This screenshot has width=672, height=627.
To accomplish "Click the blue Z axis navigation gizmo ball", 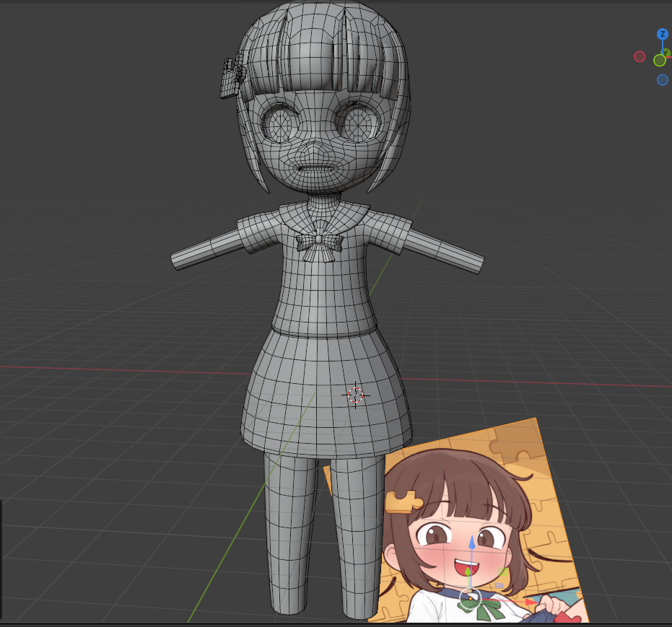I will [x=662, y=34].
